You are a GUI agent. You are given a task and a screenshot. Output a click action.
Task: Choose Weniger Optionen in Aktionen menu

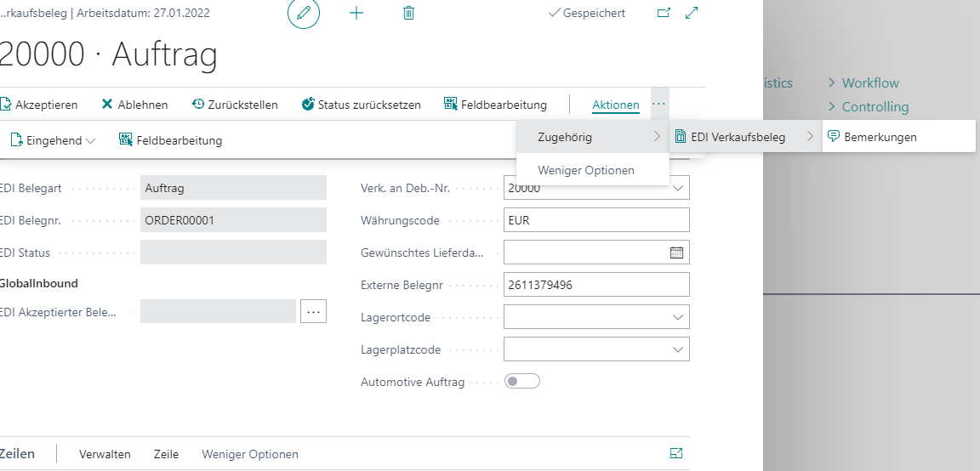click(x=585, y=170)
